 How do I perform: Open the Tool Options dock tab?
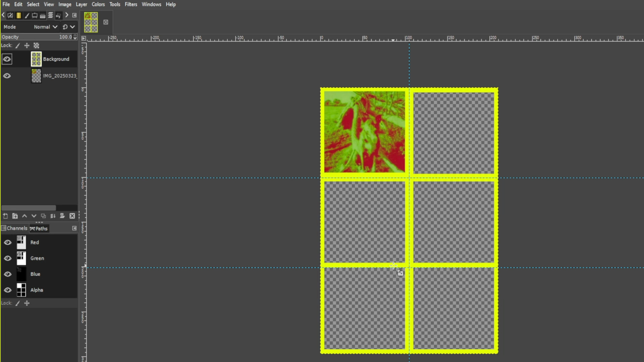tap(10, 15)
